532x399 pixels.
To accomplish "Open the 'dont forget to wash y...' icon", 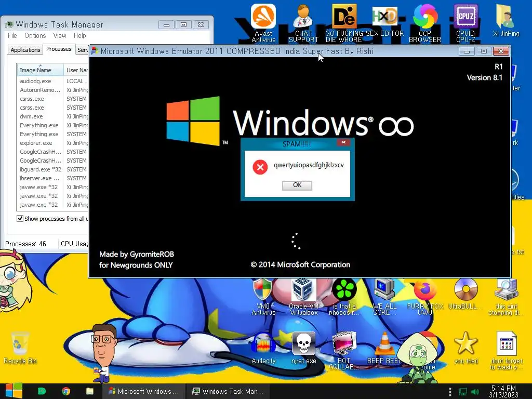I will 506,351.
